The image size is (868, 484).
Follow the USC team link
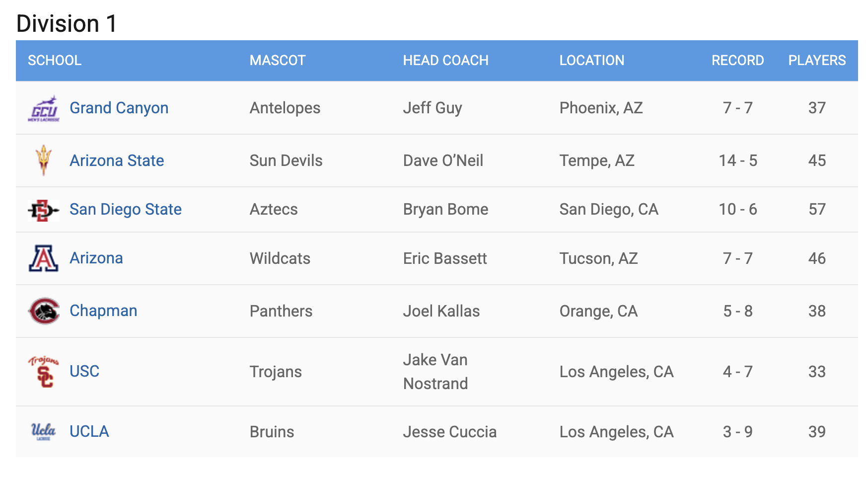[x=84, y=371]
